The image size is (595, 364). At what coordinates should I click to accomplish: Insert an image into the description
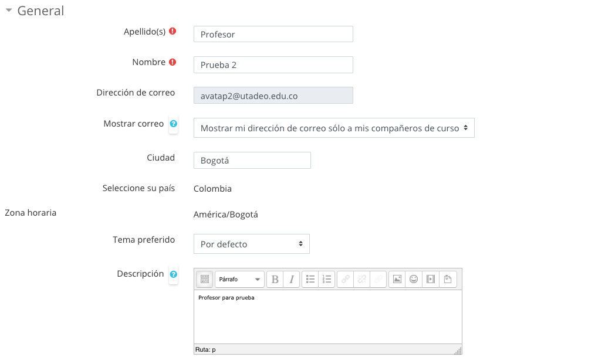[x=397, y=280]
